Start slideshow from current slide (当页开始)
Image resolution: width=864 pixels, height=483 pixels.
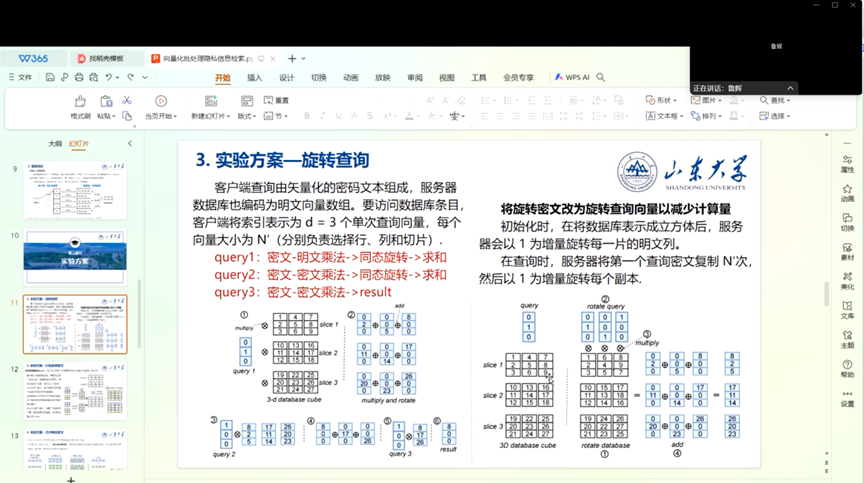[x=160, y=107]
